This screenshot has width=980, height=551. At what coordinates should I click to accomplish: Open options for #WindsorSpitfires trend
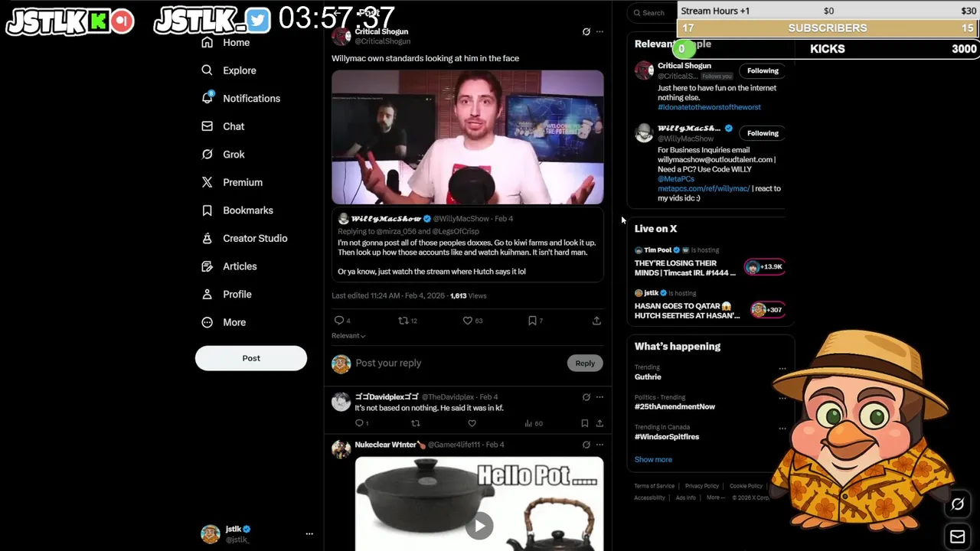[x=782, y=429]
